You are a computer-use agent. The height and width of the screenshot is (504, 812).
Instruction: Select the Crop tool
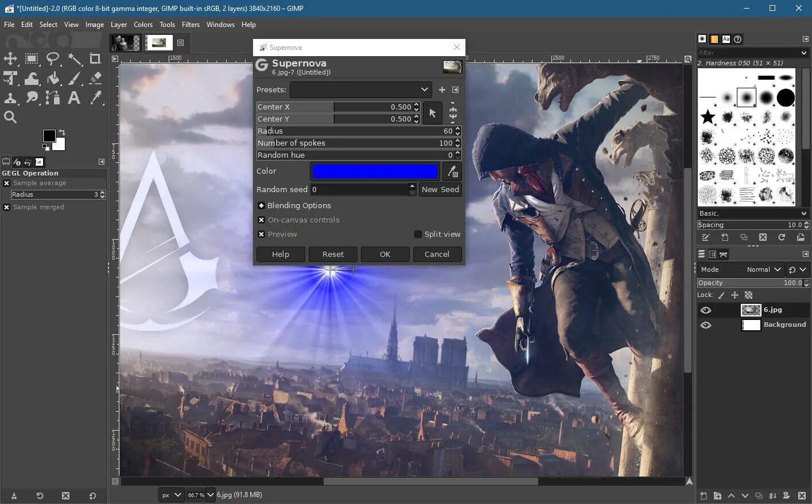click(x=95, y=58)
